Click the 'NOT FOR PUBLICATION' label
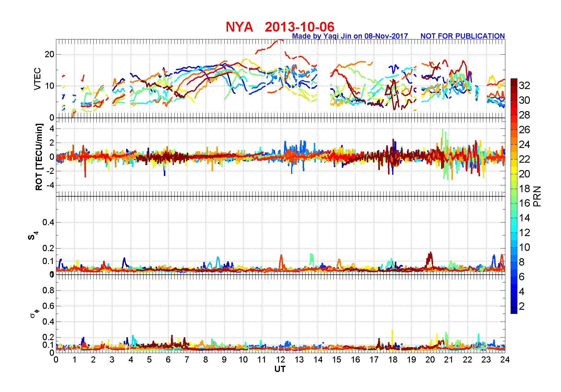The image size is (561, 392). (x=463, y=36)
